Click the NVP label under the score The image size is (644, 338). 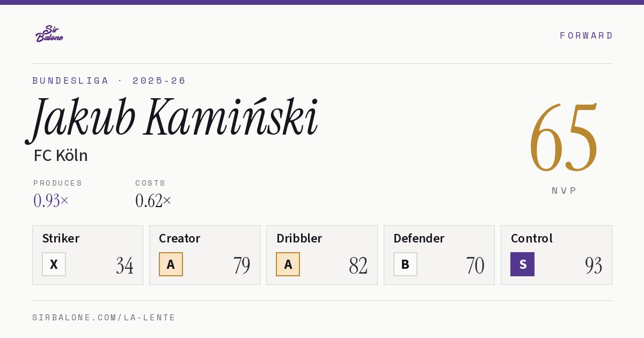(x=564, y=190)
